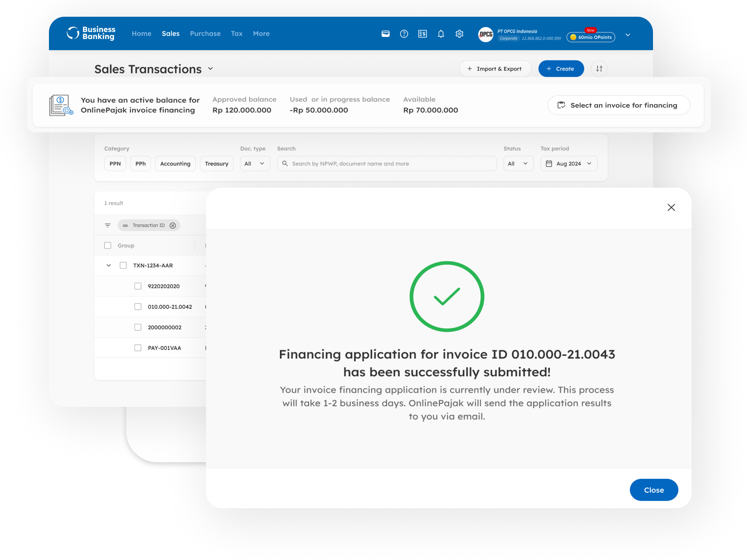Click the blue Close button
The width and height of the screenshot is (747, 560).
[x=654, y=490]
